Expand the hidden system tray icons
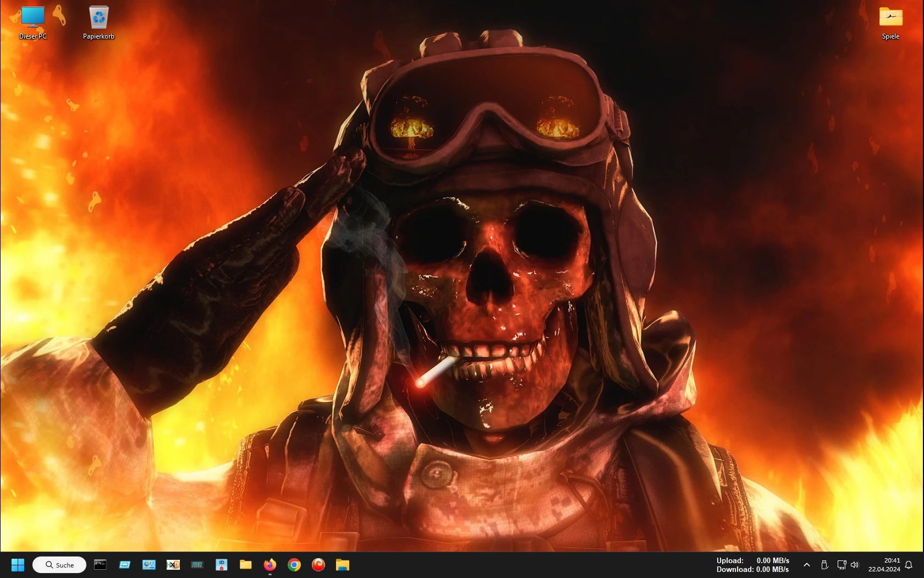 point(807,565)
